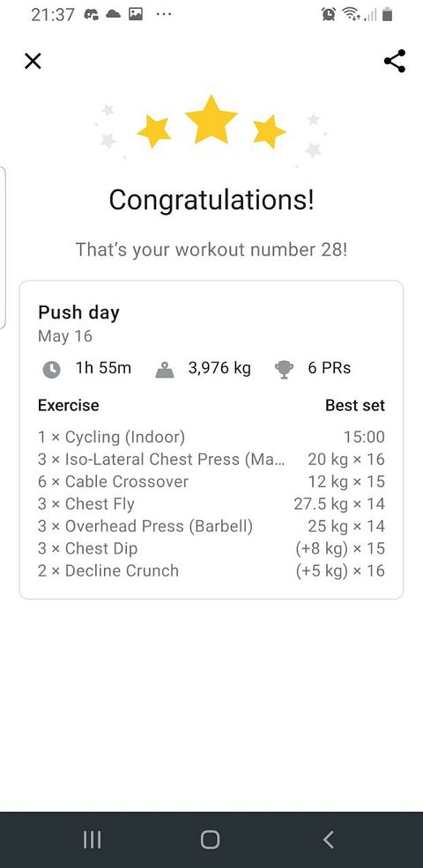Viewport: 423px width, 868px height.
Task: Tap the Android home button
Action: (210, 840)
